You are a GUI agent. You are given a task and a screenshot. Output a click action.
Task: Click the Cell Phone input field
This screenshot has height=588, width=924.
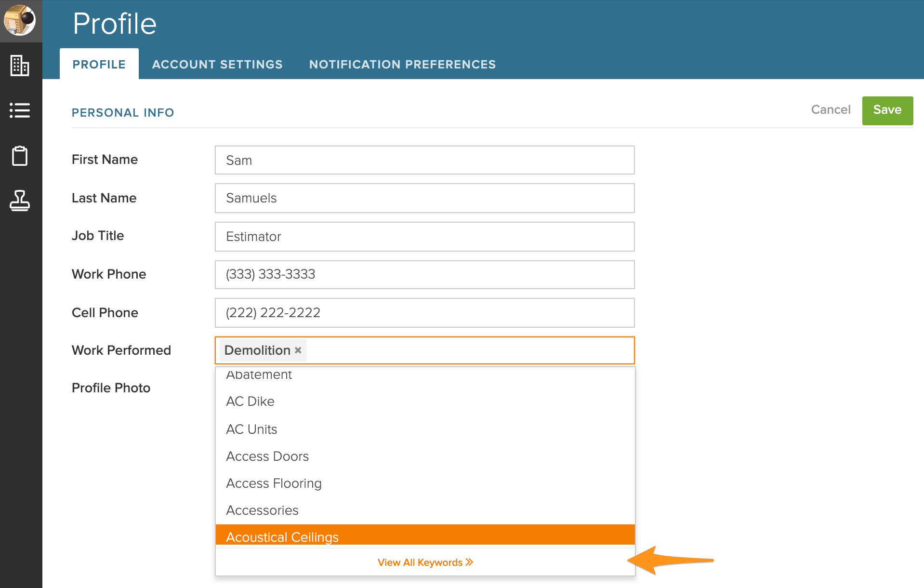click(x=424, y=313)
